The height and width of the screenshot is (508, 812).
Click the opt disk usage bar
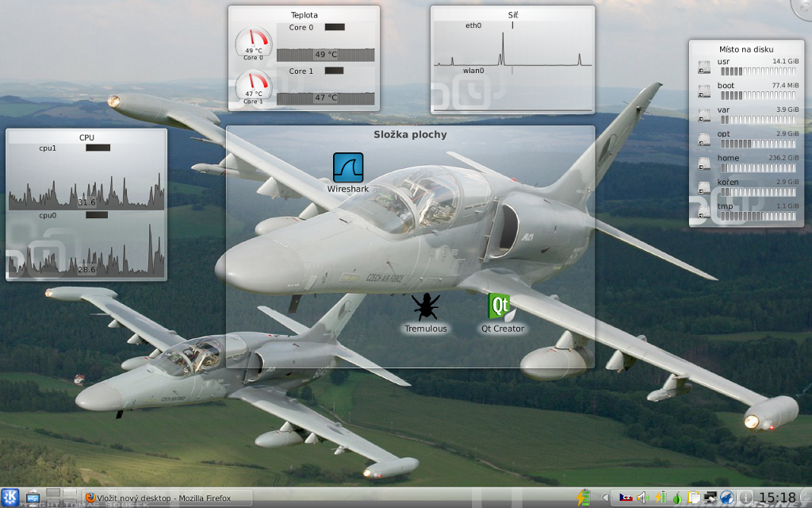click(758, 144)
